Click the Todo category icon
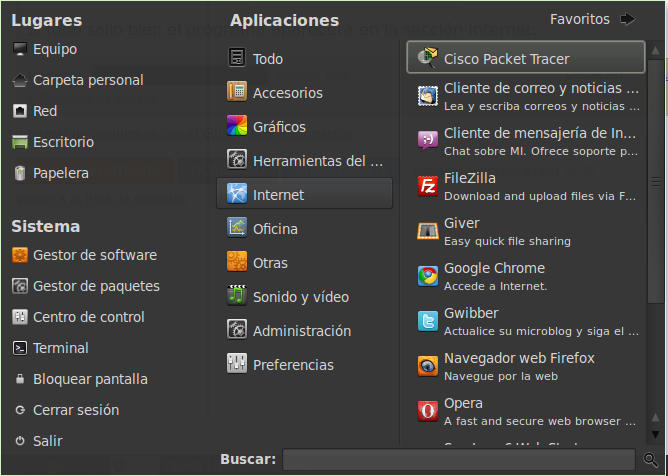668x476 pixels. point(237,58)
